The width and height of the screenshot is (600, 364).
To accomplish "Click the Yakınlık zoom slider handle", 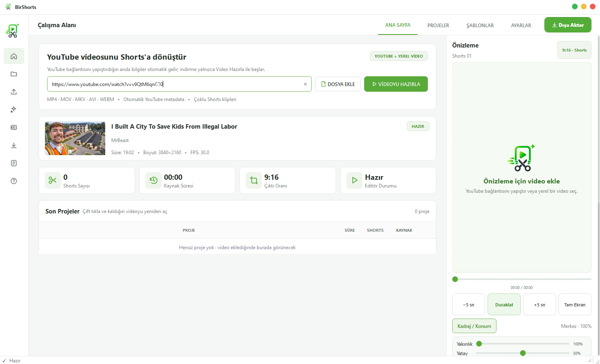I will coord(479,344).
